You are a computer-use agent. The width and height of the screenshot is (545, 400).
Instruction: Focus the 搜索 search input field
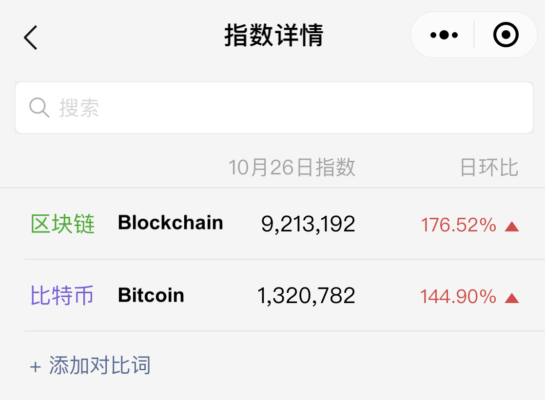(274, 108)
